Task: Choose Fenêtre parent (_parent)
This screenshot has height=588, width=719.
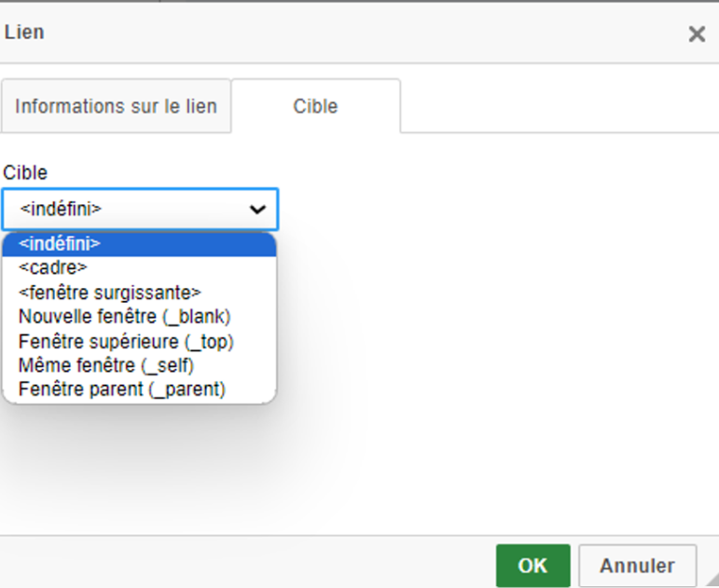Action: 122,390
